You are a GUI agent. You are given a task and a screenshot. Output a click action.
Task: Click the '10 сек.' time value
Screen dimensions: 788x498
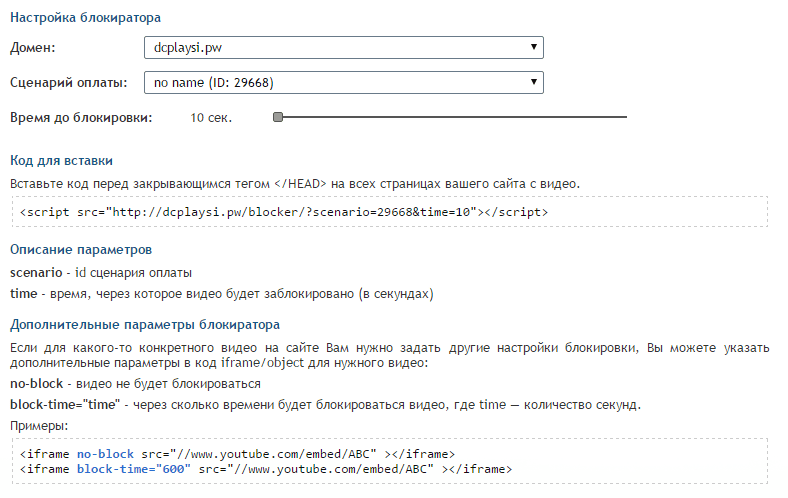tap(211, 118)
